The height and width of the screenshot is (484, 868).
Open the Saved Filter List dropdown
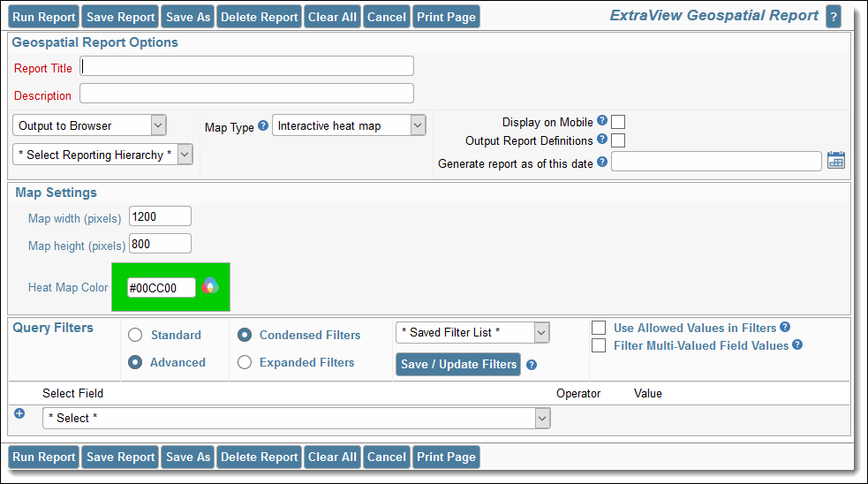point(472,332)
